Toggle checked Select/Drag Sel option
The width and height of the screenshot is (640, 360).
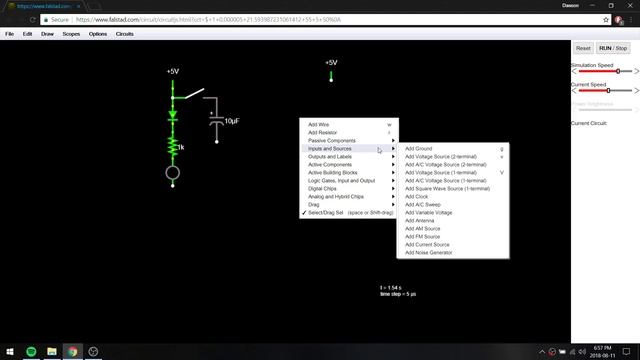click(349, 213)
